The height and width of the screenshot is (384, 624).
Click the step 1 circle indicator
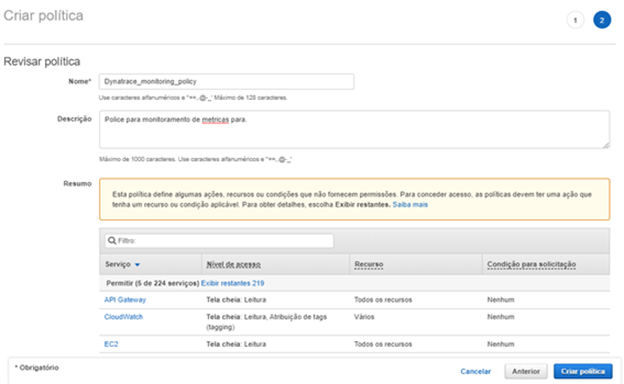575,20
